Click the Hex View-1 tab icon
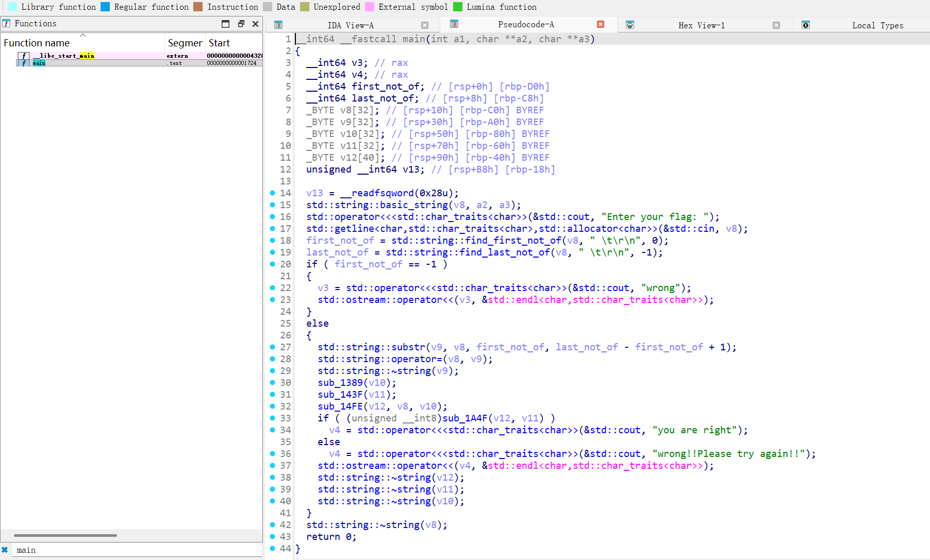Viewport: 930px width, 560px height. click(630, 24)
